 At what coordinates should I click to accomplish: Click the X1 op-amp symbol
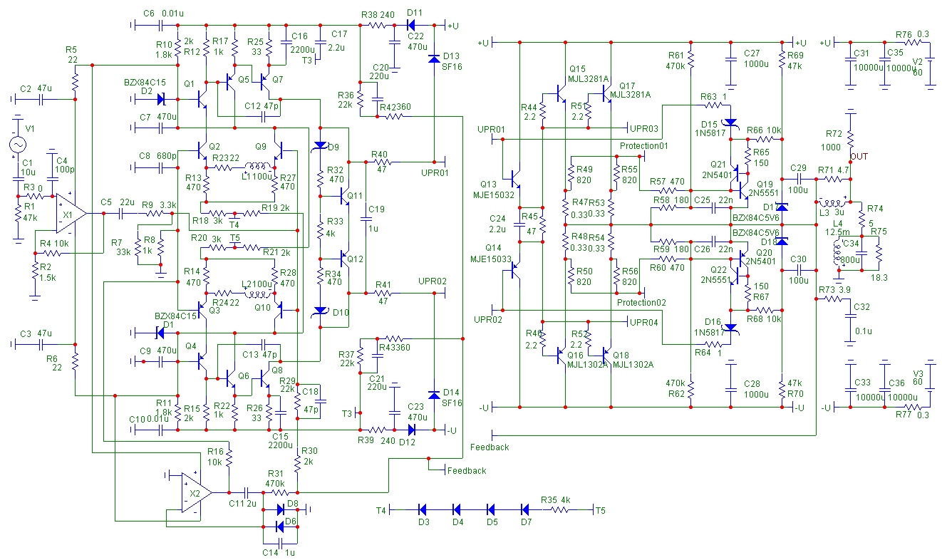(x=71, y=212)
